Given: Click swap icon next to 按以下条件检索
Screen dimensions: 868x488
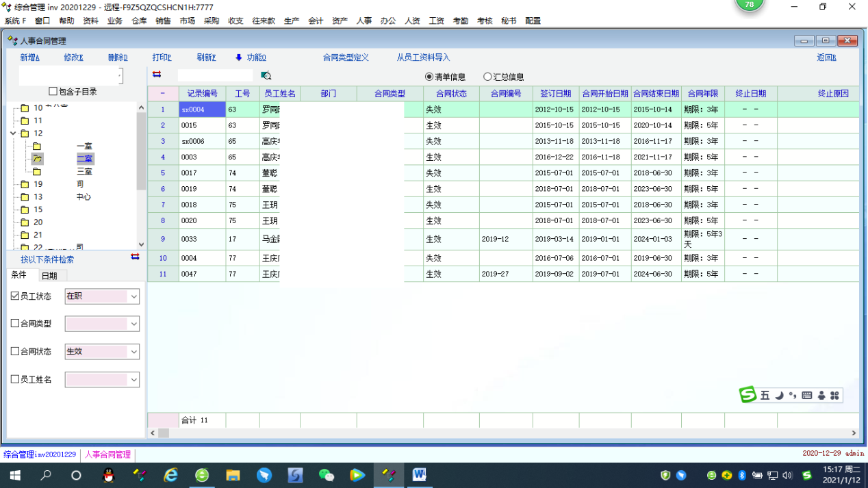Looking at the screenshot, I should tap(135, 257).
